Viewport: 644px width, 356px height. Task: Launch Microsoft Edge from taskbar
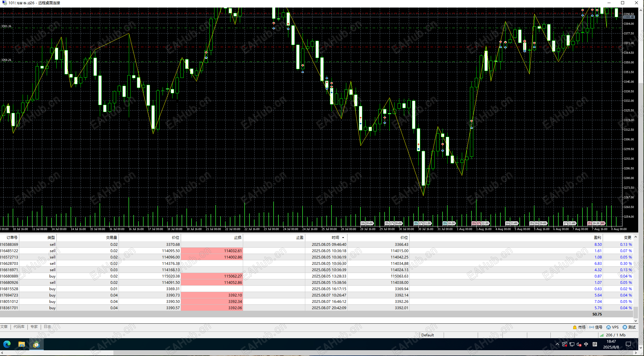coord(7,344)
